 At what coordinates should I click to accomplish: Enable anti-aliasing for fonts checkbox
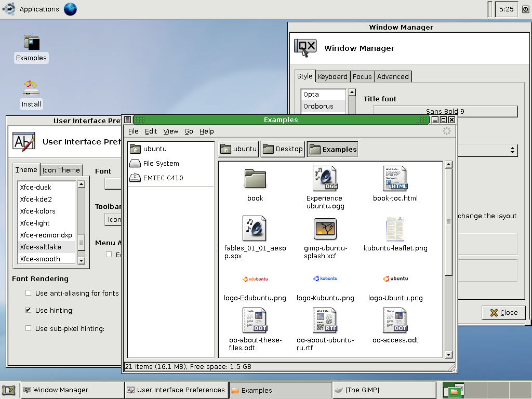pyautogui.click(x=28, y=293)
